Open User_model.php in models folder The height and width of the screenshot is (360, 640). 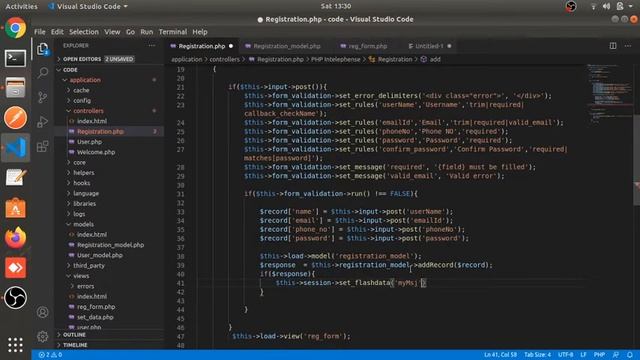[x=100, y=255]
